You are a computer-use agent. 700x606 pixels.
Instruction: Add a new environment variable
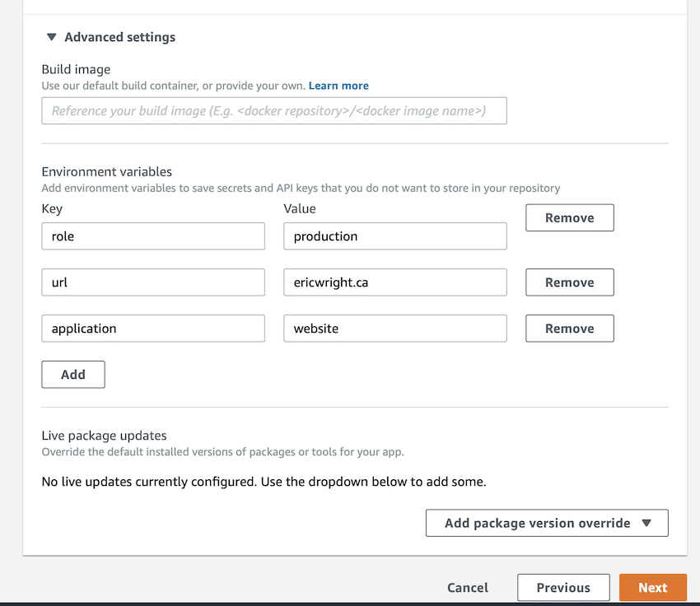73,375
